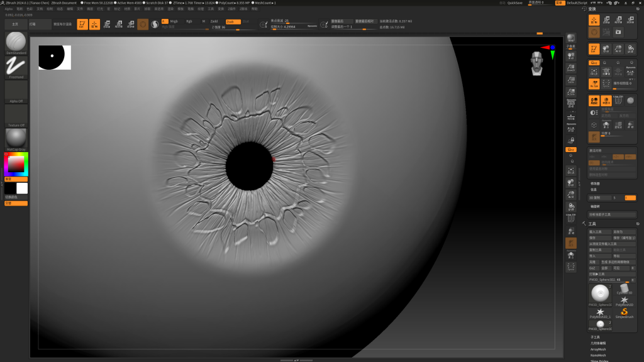Toggle the Sculptris Pro circle icon
Screen dimensions: 644x362
[x=143, y=25]
